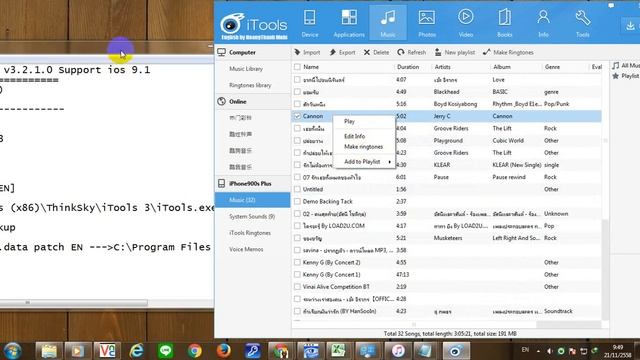Screen dimensions: 640x360
Task: Click Make Ringtones in the toolbar
Action: [508, 52]
